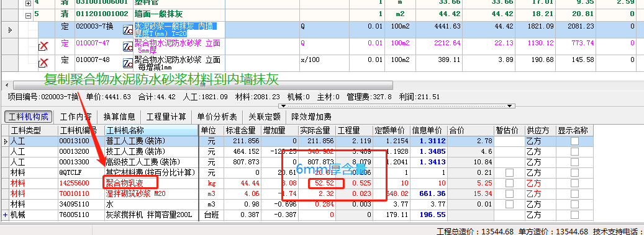The height and width of the screenshot is (235, 644).
Task: Click the 灰浆搅拌机 拌筒容量200L name cell
Action: tap(151, 215)
